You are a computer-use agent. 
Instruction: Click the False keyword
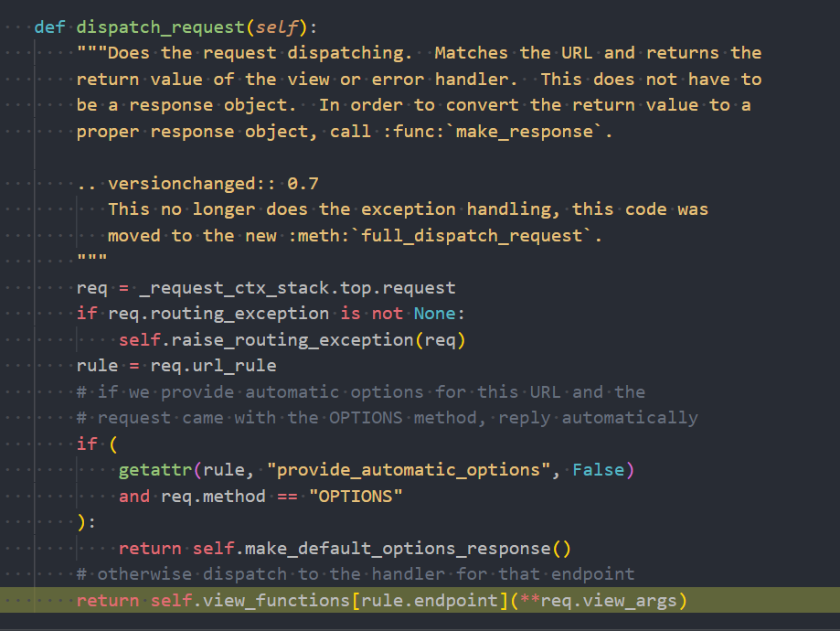click(x=598, y=470)
